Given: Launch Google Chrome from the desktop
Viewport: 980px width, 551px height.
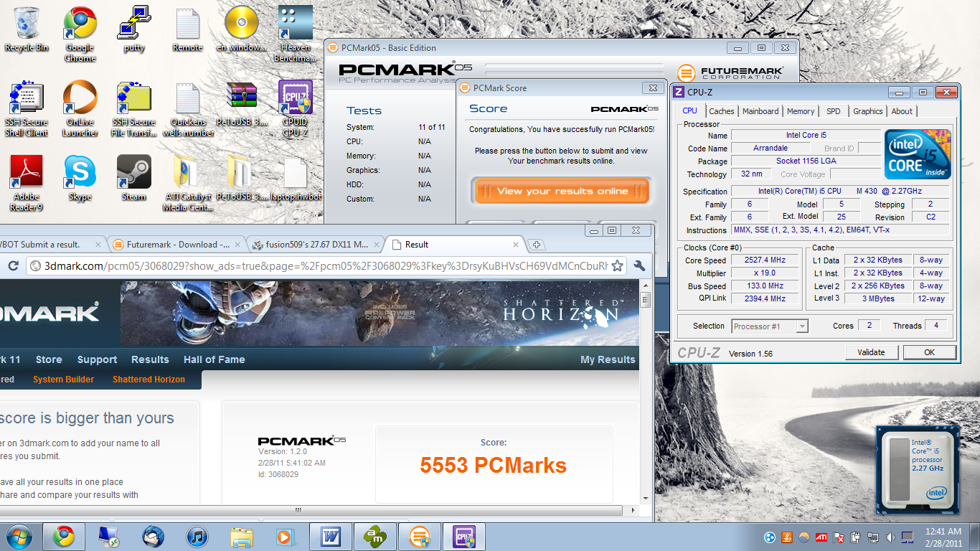Looking at the screenshot, I should tap(80, 34).
